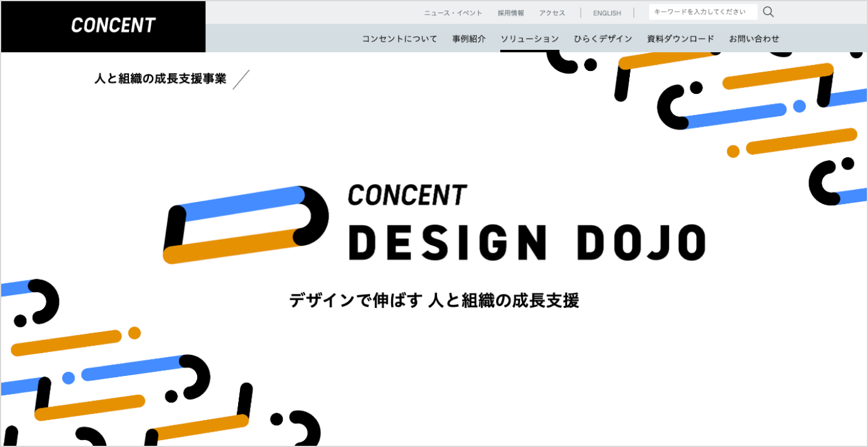Switch to ENGLISH language
This screenshot has height=447, width=868.
coord(607,13)
